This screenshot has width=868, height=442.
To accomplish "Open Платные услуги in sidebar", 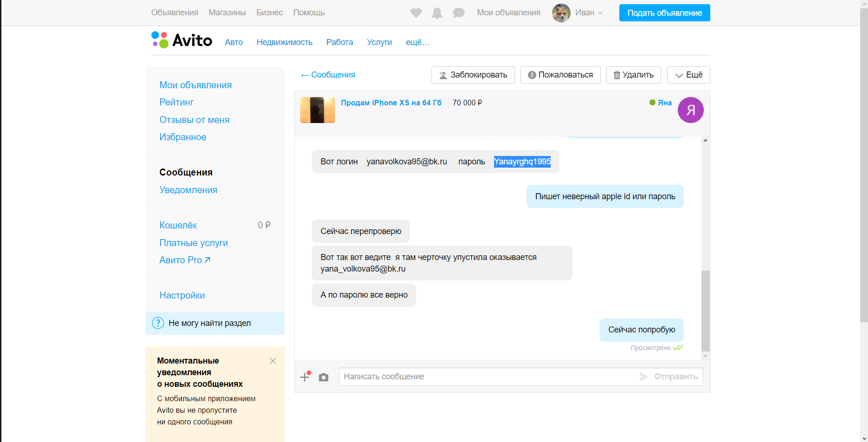I will [194, 243].
